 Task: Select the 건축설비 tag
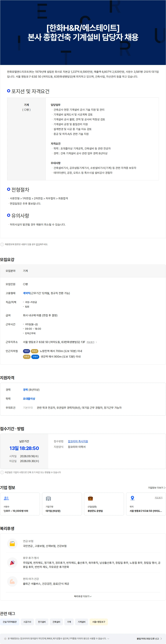(x=56, y=622)
